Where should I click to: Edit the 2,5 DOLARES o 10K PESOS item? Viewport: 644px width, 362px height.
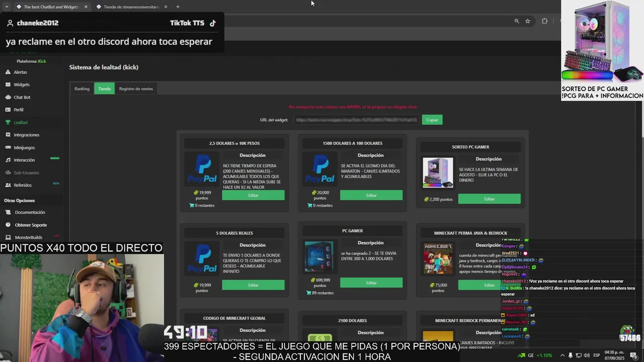[253, 195]
